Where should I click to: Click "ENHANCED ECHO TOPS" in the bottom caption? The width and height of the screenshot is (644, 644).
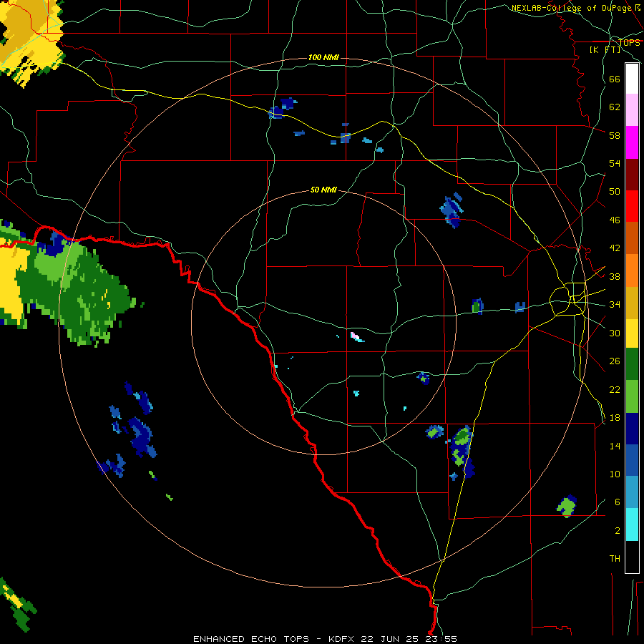(251, 639)
